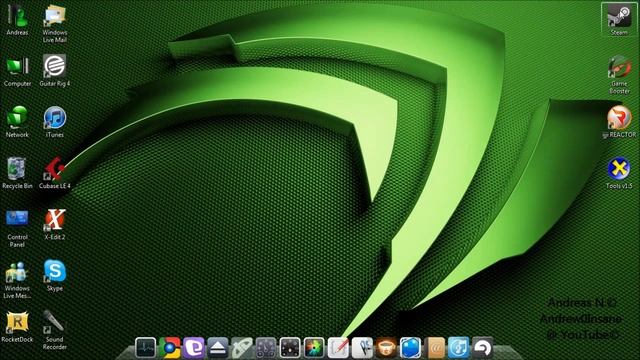The image size is (640, 360).
Task: Open Google Chrome from the dock
Action: coord(170,348)
